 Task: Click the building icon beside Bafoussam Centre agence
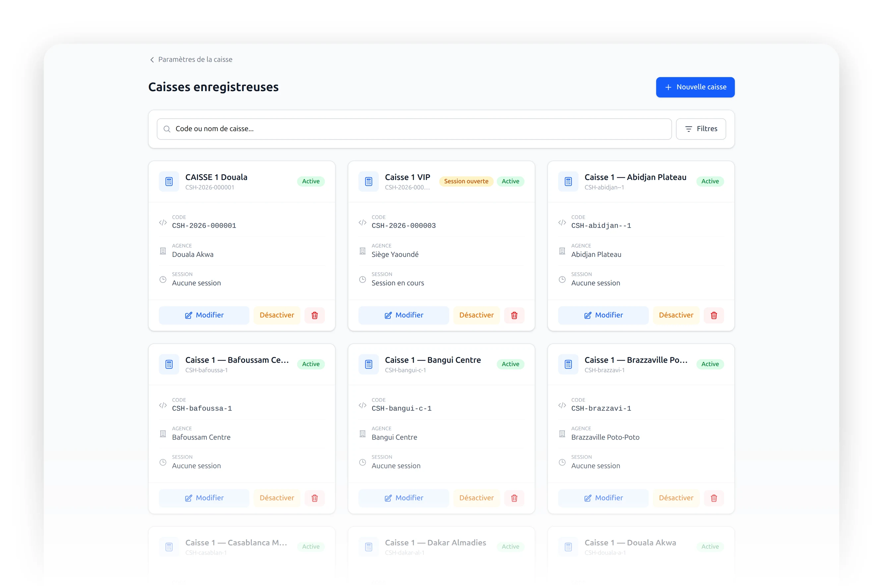tap(163, 434)
